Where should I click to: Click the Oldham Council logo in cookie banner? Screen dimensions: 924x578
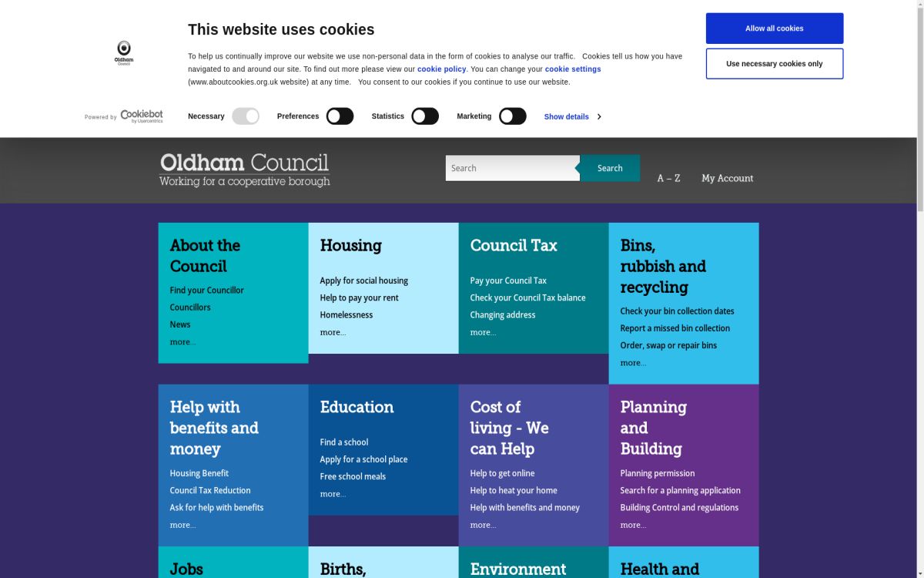(123, 52)
